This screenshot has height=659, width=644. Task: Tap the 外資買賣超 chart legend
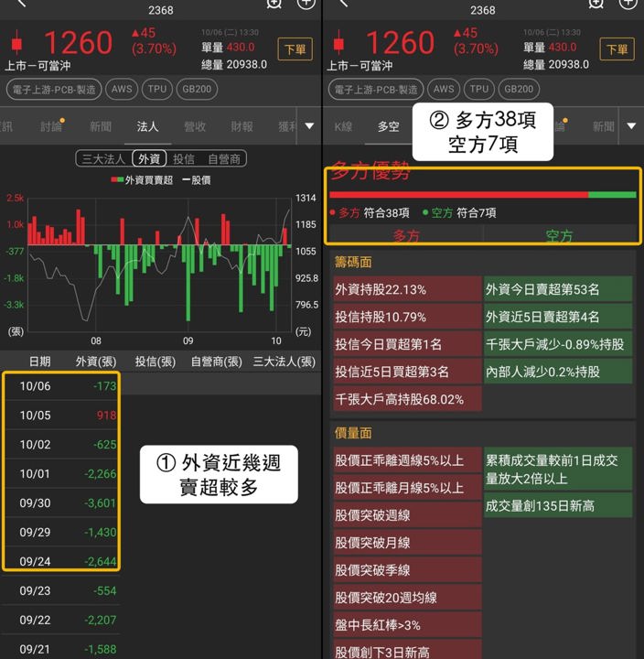tap(142, 180)
